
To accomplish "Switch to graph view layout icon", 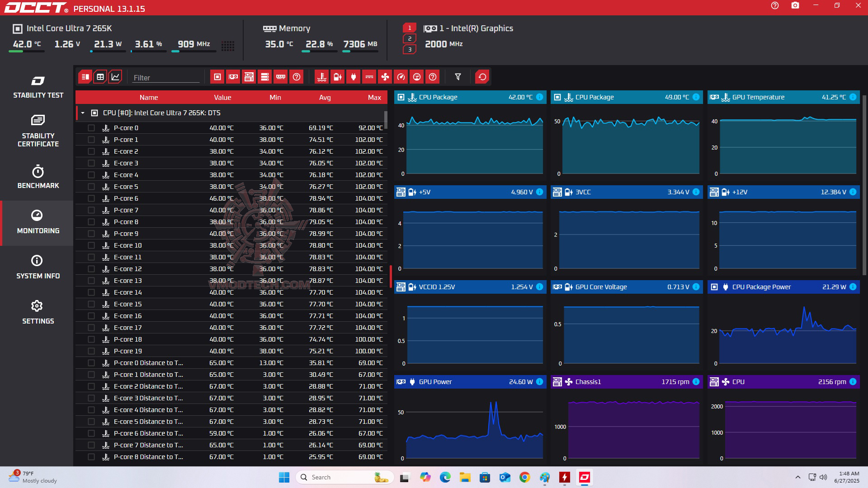I will click(x=115, y=77).
